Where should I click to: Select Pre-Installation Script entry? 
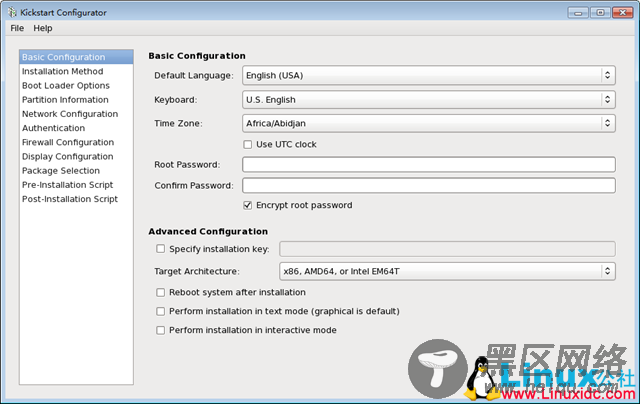point(76,185)
